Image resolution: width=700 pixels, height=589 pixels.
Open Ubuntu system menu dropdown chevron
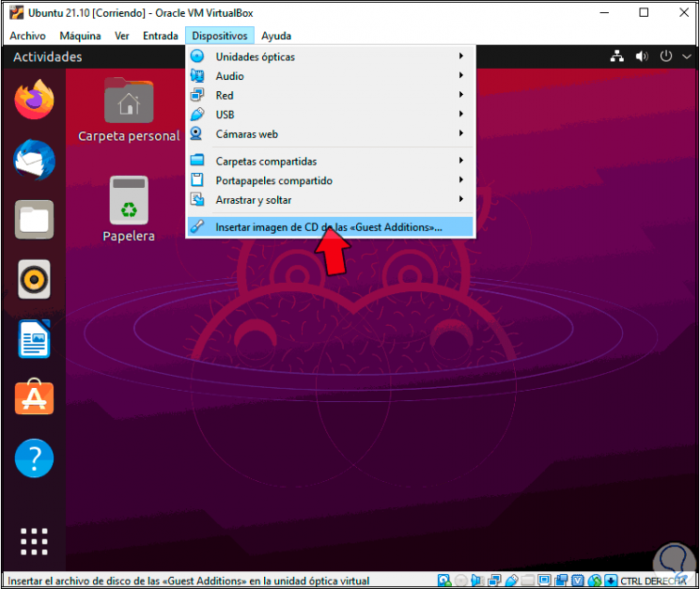[x=687, y=56]
